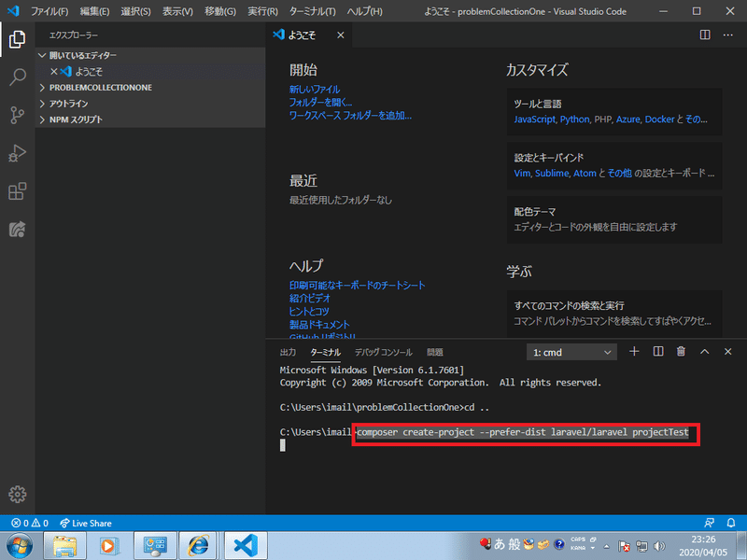The height and width of the screenshot is (560, 747).
Task: Click the Sublime keybindings link
Action: [x=552, y=174]
